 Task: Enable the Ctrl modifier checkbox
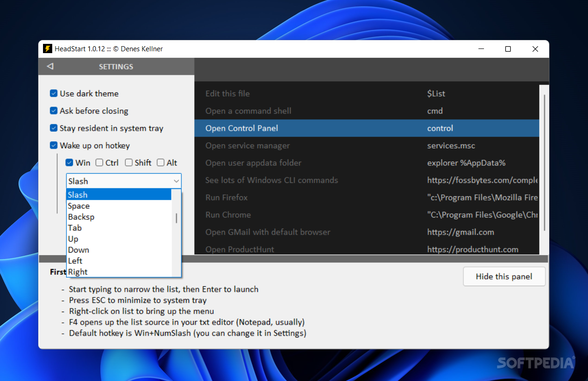tap(99, 163)
